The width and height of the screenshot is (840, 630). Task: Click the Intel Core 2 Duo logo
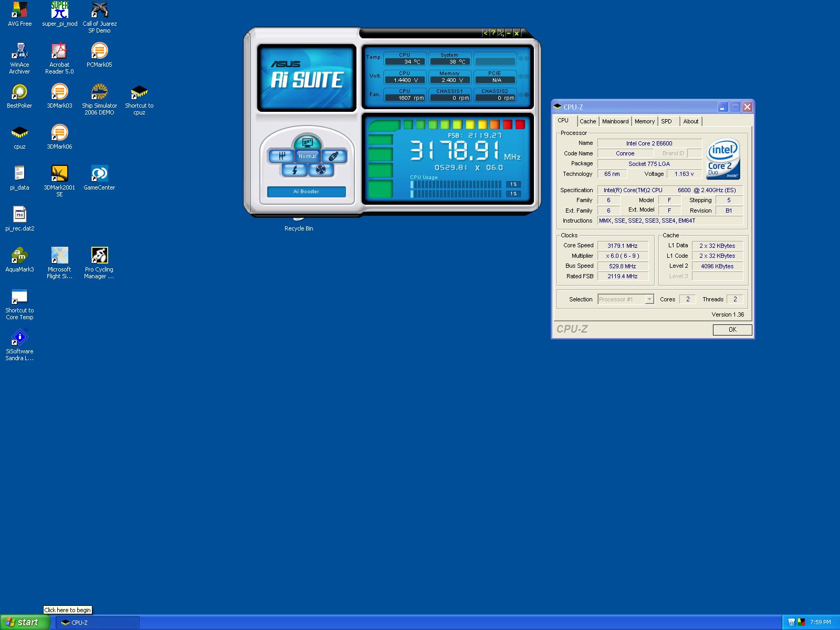click(723, 159)
